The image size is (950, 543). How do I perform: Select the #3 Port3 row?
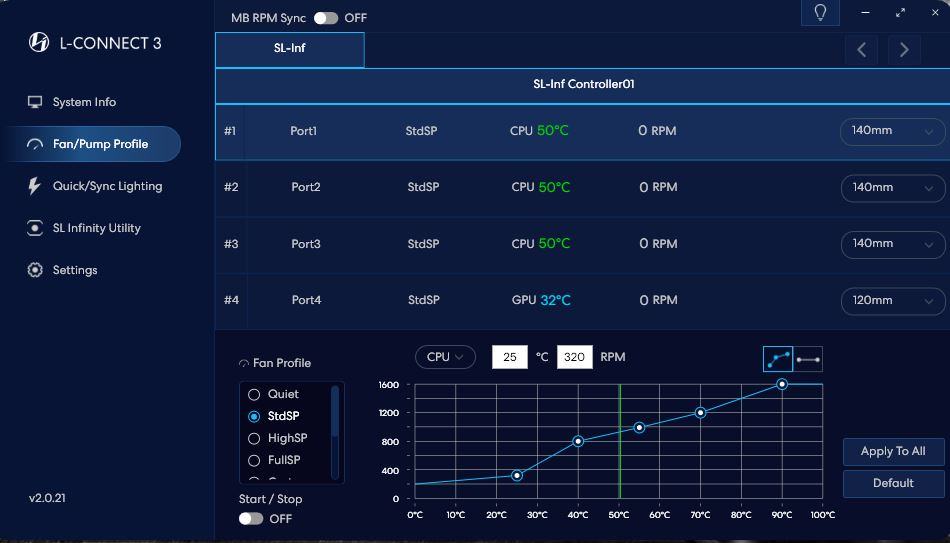[583, 244]
